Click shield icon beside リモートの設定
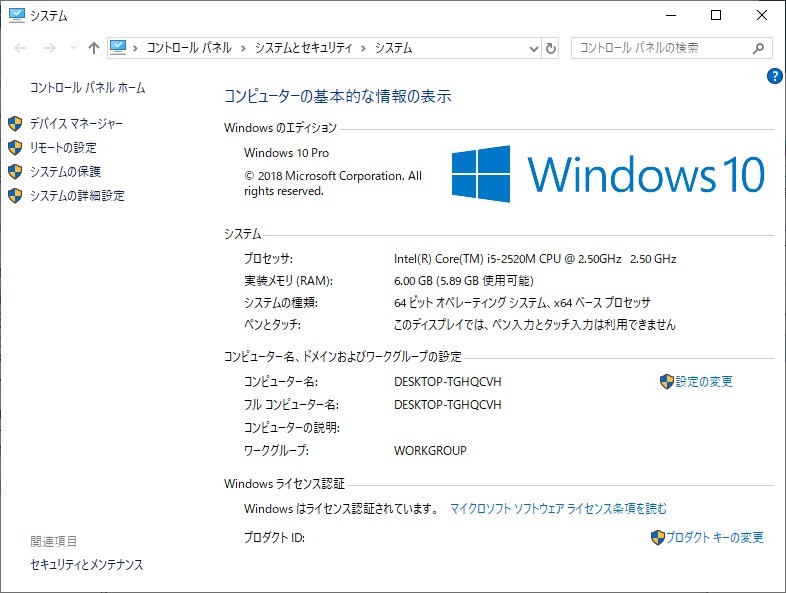Viewport: 786px width, 593px height. 15,147
